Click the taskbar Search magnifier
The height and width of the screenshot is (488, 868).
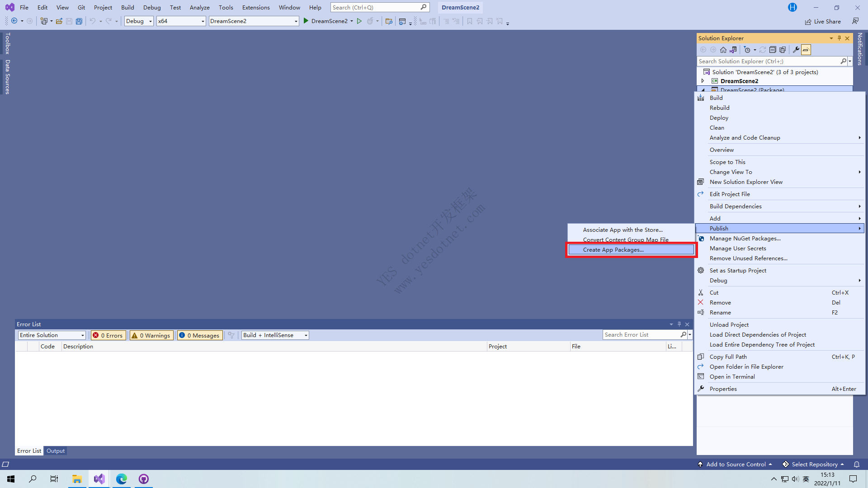(x=33, y=479)
